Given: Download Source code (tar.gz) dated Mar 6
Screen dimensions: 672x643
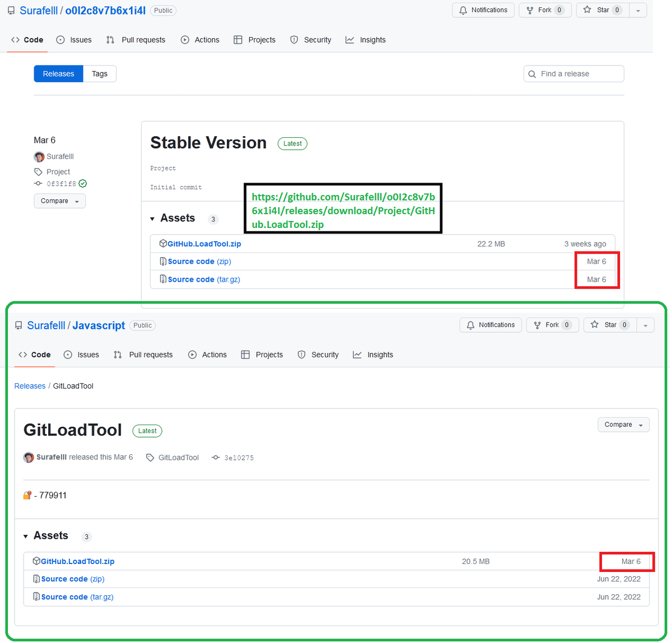Looking at the screenshot, I should [204, 279].
